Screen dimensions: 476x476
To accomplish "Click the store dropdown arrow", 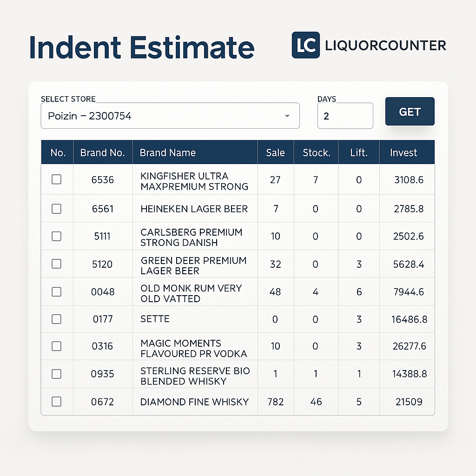I will 287,116.
